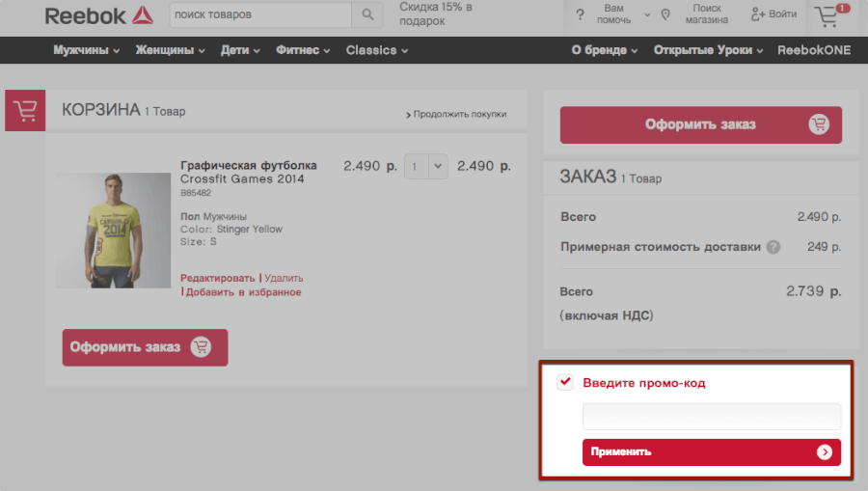868x491 pixels.
Task: Click the help question mark icon
Action: [580, 15]
